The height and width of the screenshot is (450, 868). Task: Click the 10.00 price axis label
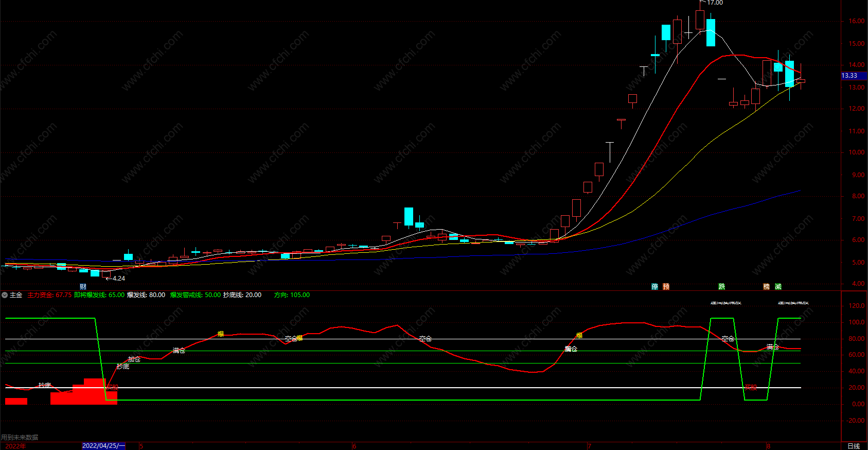click(x=857, y=153)
